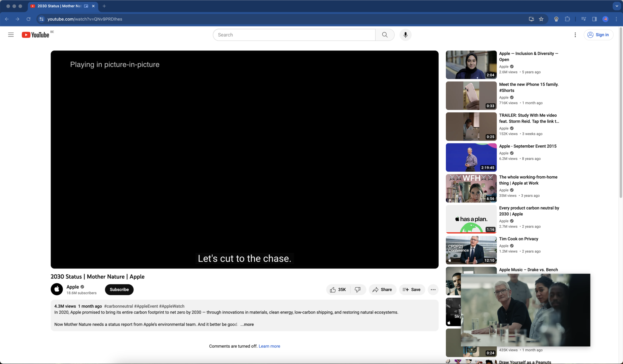Go to YouTube home via the logo
623x364 pixels.
tap(36, 35)
